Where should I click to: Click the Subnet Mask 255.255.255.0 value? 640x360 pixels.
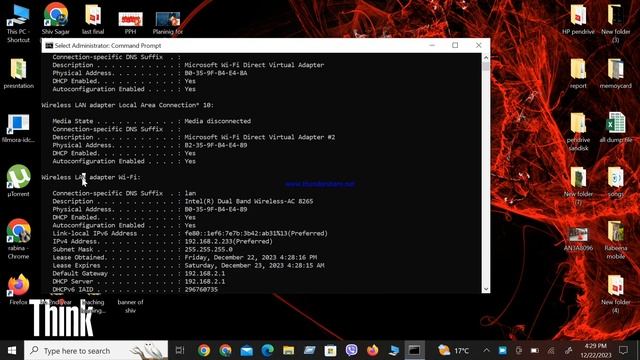point(209,249)
